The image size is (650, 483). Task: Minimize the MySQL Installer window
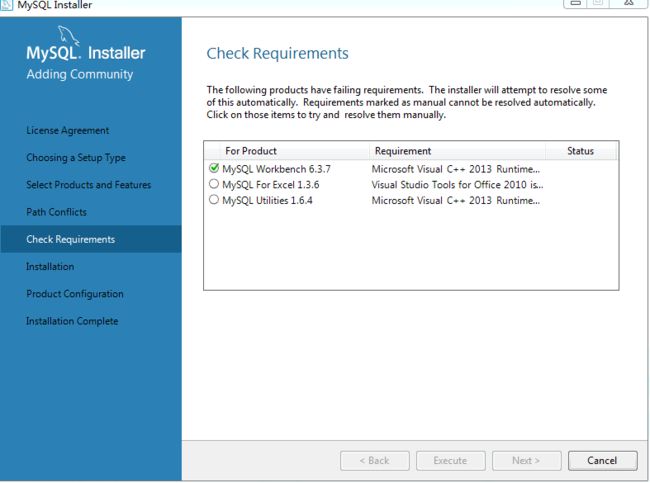(575, 3)
